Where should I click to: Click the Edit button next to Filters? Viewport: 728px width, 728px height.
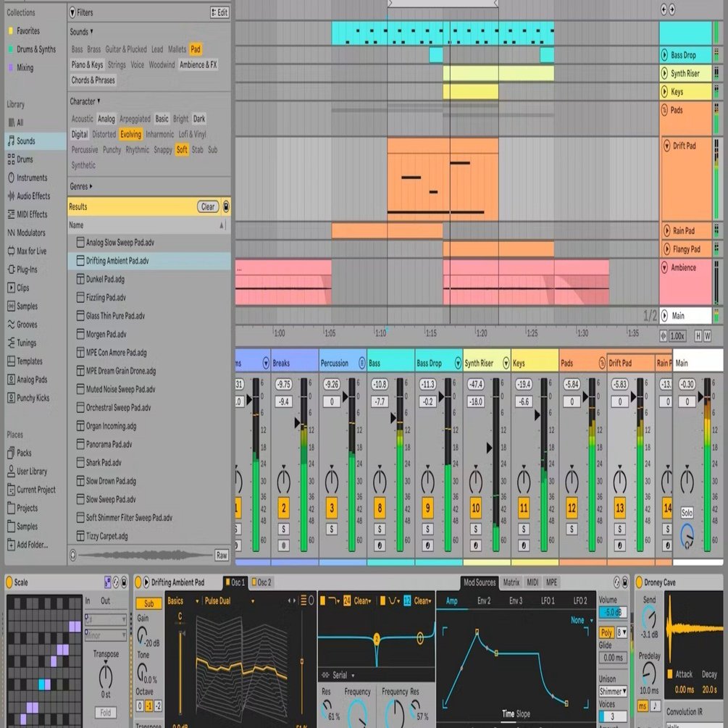click(x=221, y=12)
